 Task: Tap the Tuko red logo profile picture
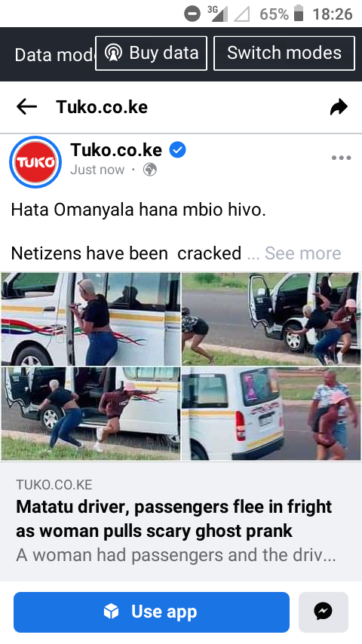[x=35, y=162]
